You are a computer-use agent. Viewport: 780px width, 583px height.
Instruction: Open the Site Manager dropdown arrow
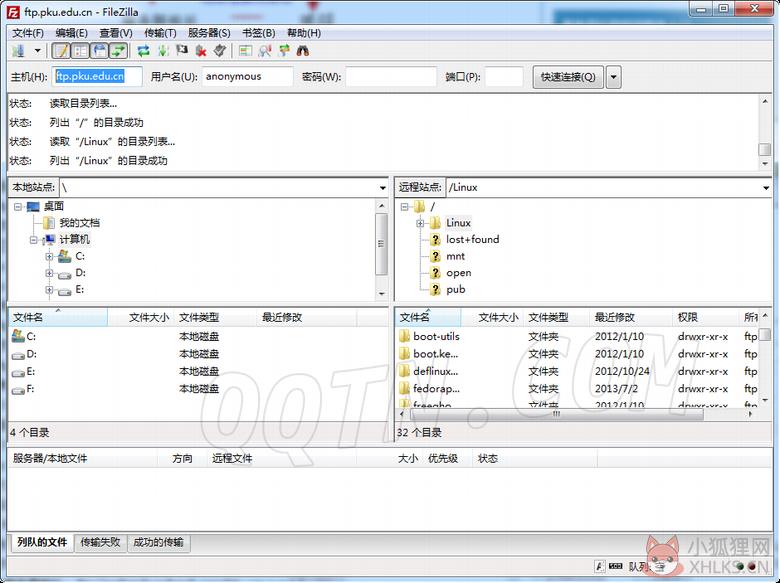(x=37, y=51)
